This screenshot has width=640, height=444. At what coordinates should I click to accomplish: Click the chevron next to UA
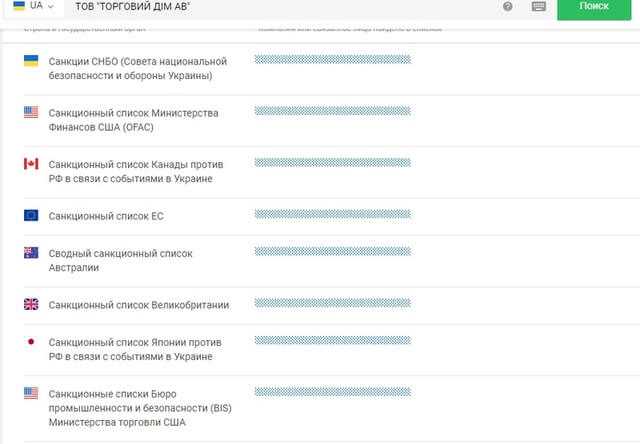tap(51, 7)
